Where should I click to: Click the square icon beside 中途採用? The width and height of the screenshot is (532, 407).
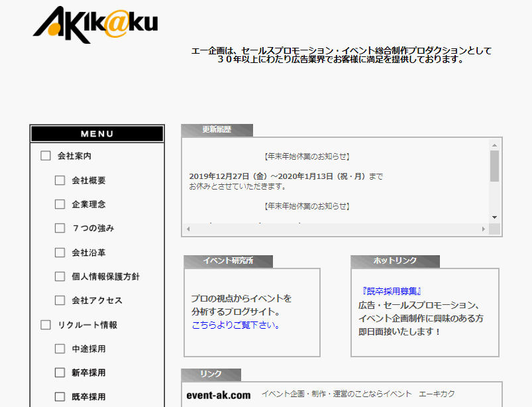point(60,349)
